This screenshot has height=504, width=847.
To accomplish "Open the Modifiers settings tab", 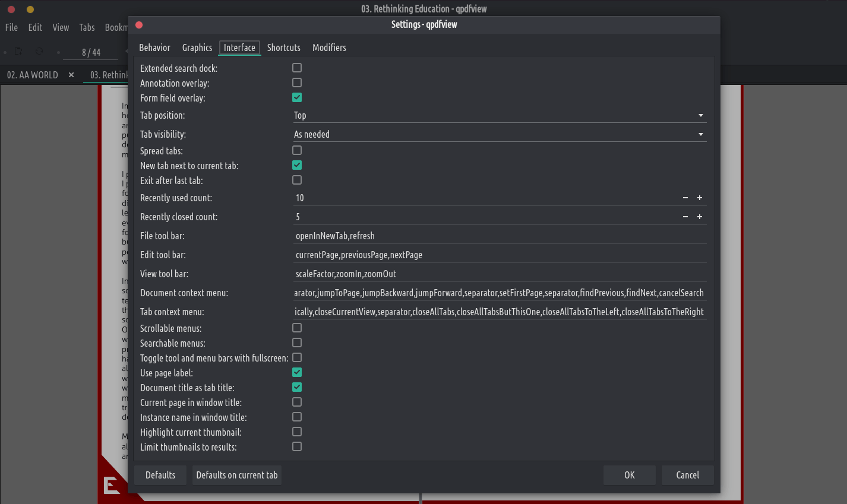I will coord(329,47).
